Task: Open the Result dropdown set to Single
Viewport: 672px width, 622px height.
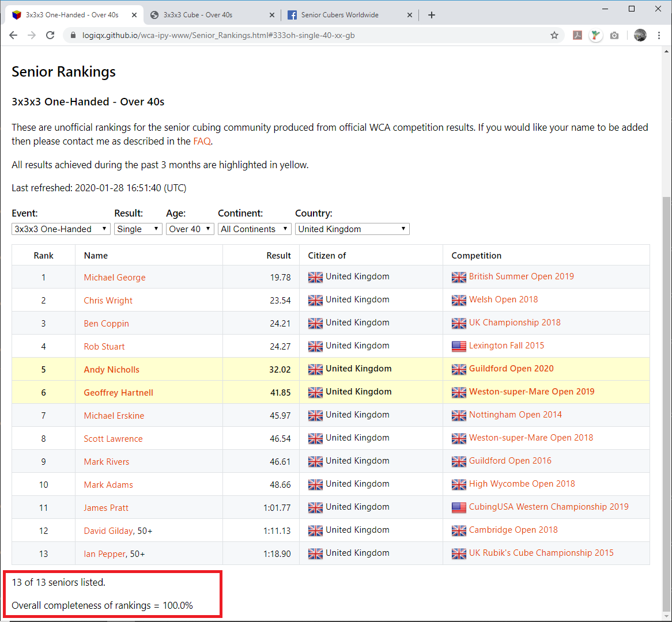Action: [x=138, y=229]
